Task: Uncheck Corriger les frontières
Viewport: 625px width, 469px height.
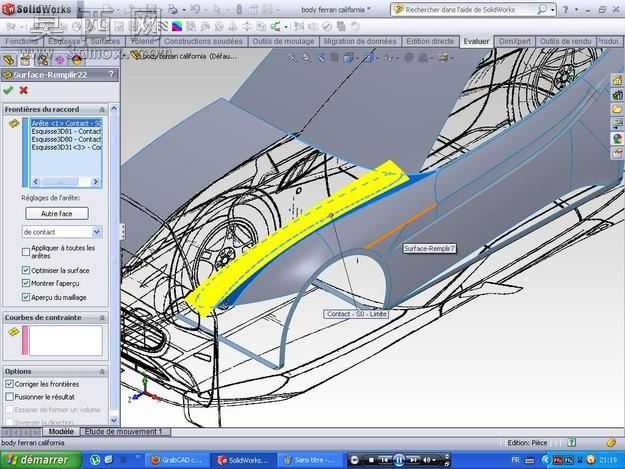Action: tap(9, 384)
